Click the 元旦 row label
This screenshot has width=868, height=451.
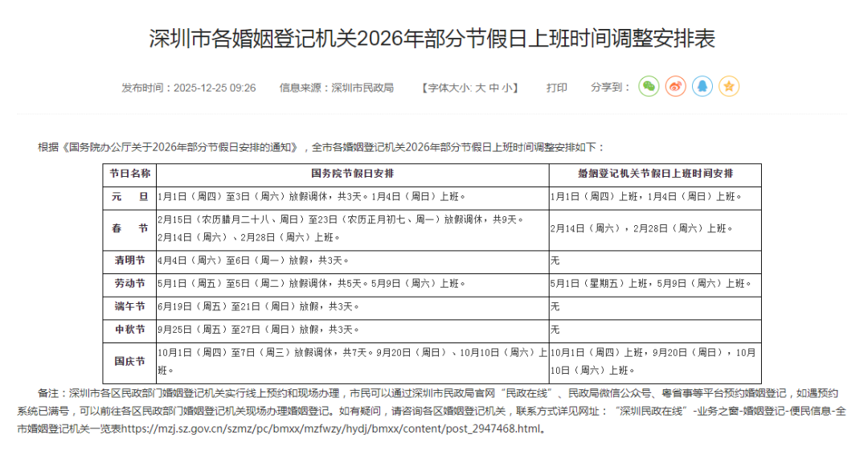[129, 197]
